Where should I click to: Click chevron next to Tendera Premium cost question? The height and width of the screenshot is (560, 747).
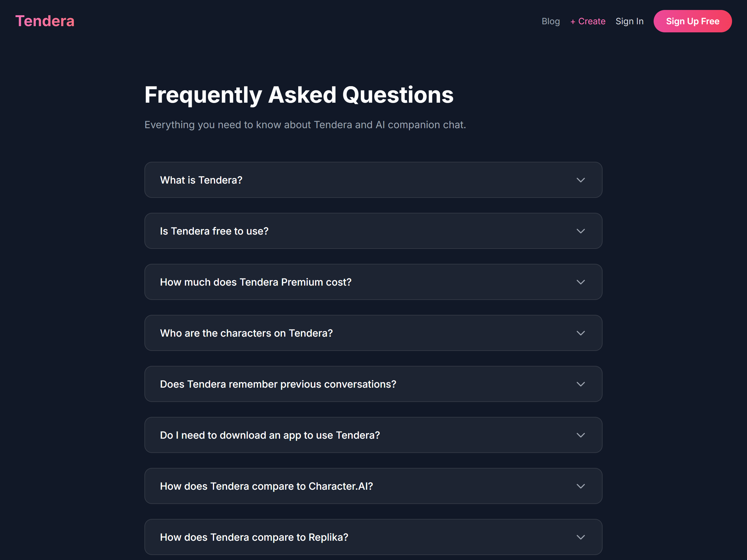click(580, 282)
